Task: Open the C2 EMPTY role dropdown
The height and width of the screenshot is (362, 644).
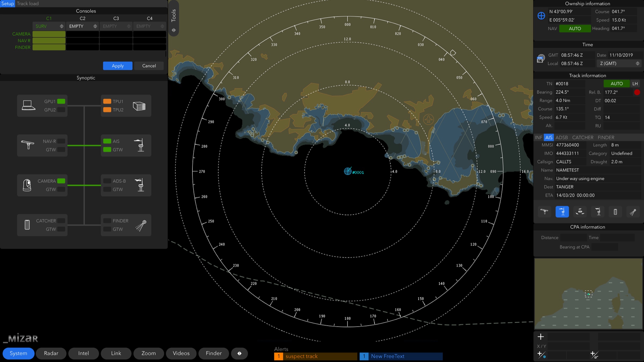Action: 82,26
